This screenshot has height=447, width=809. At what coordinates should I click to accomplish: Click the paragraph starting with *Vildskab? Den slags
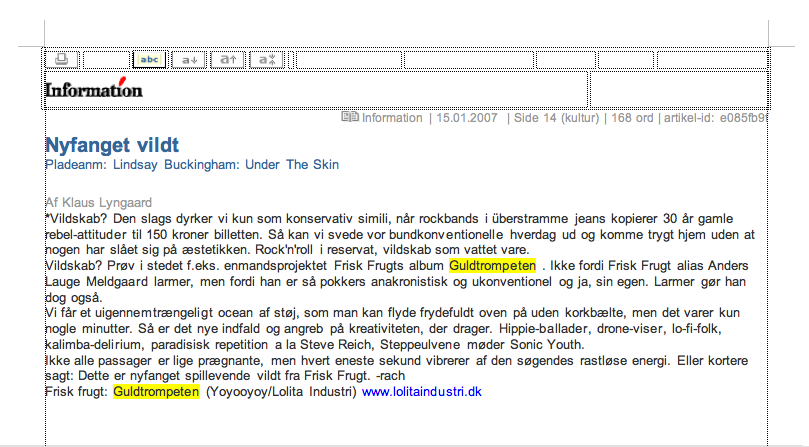click(400, 234)
